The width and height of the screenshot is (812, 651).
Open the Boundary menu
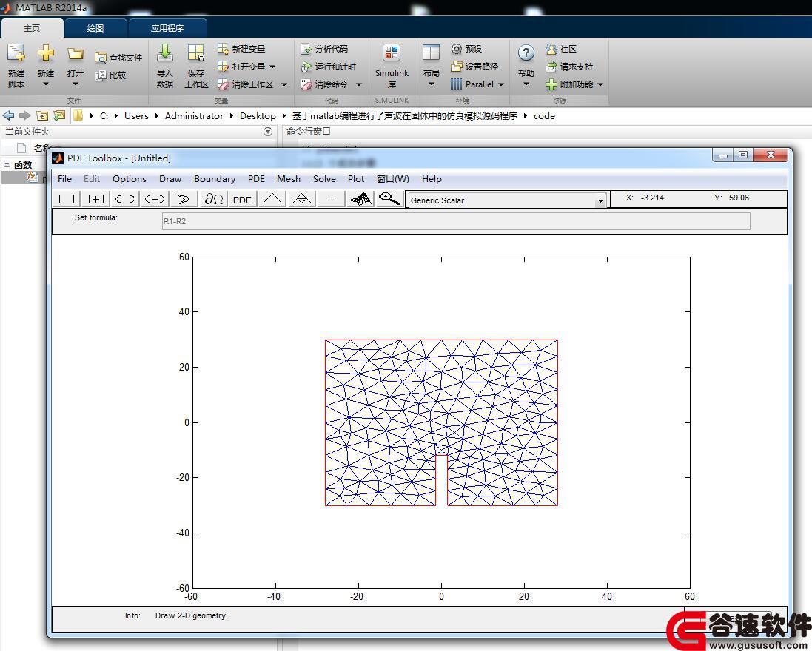(x=215, y=179)
